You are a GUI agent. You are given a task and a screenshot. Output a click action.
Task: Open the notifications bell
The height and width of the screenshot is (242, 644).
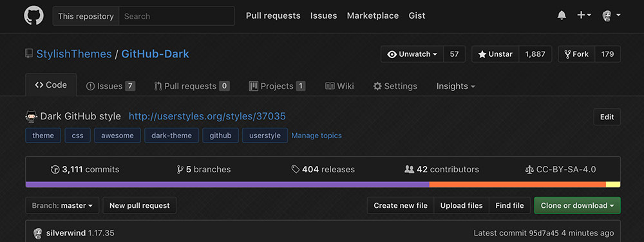point(562,15)
